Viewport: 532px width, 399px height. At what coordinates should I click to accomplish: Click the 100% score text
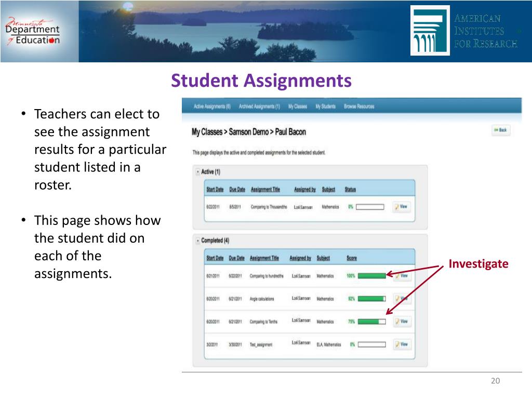tap(351, 276)
